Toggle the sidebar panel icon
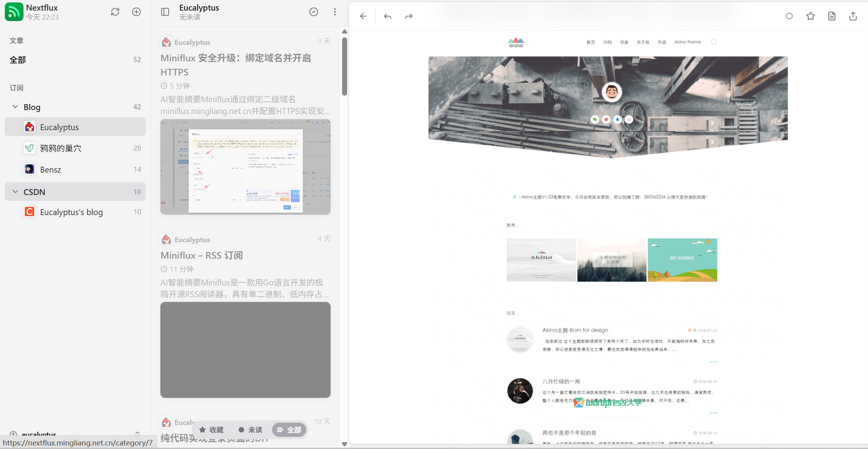868x449 pixels. coord(165,12)
